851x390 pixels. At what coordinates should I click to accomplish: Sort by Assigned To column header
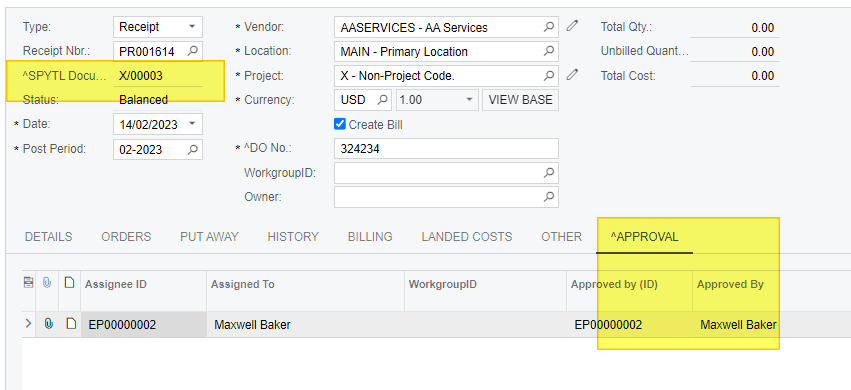(x=306, y=284)
